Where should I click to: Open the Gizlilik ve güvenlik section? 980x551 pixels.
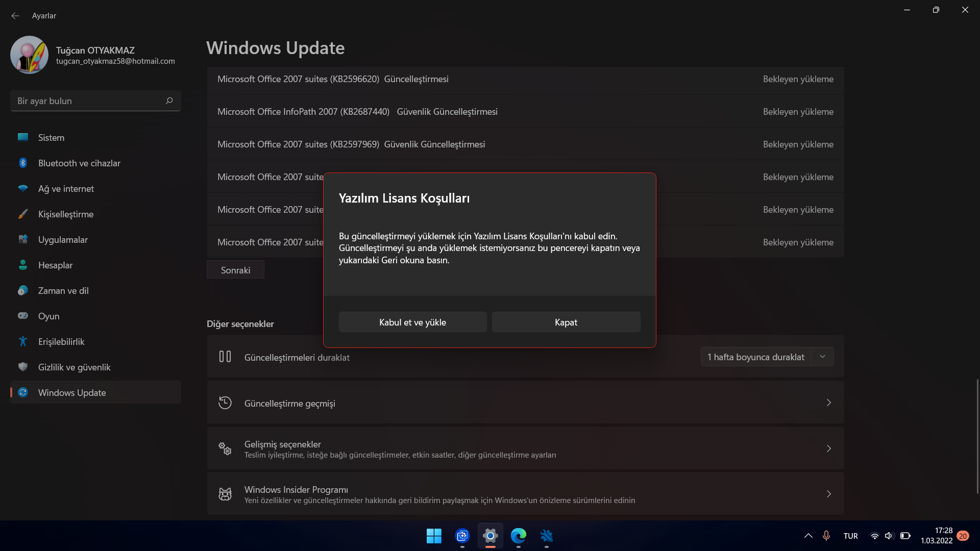74,367
